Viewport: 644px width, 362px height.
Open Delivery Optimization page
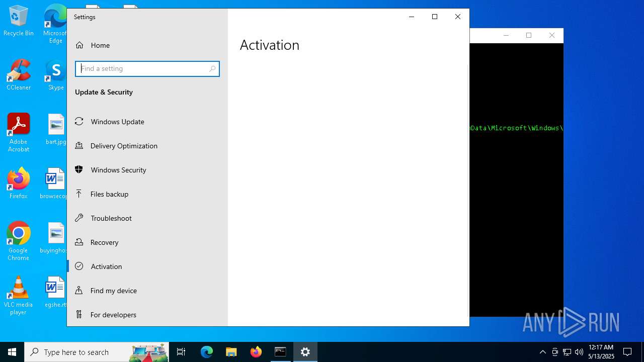(147, 146)
